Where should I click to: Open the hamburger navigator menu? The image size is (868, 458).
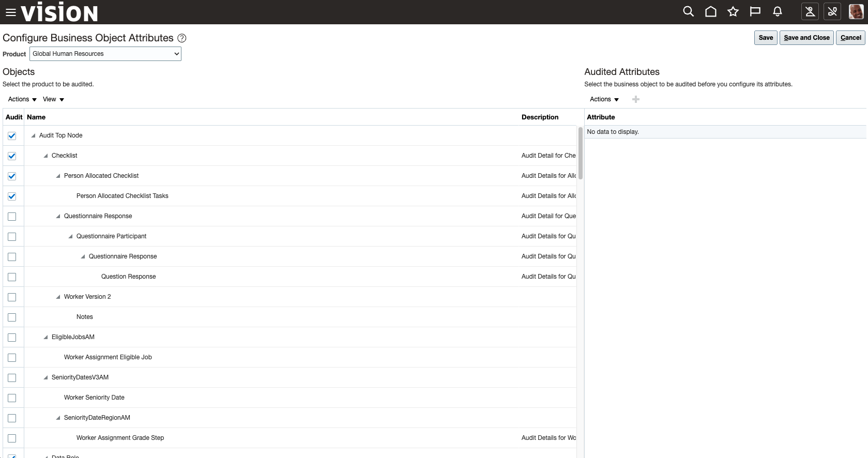click(10, 12)
